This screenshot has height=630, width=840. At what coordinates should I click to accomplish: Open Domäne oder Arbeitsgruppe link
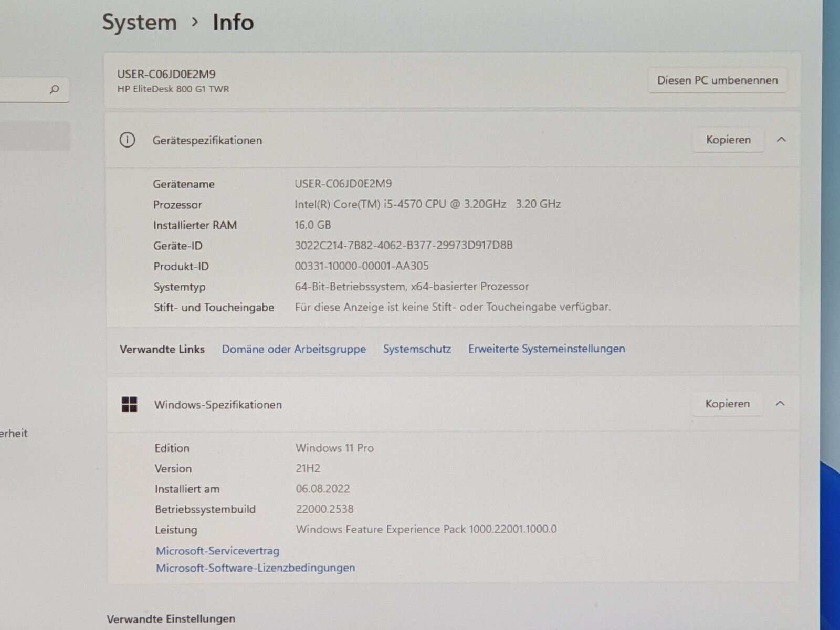click(x=293, y=349)
